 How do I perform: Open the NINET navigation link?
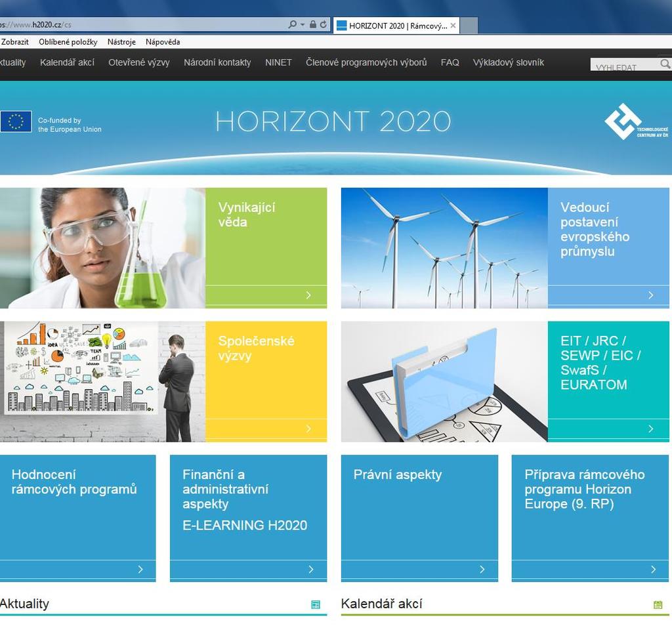tap(278, 62)
